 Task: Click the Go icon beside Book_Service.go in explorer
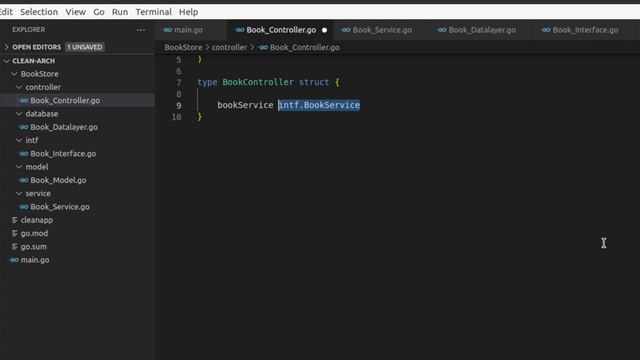click(x=24, y=207)
